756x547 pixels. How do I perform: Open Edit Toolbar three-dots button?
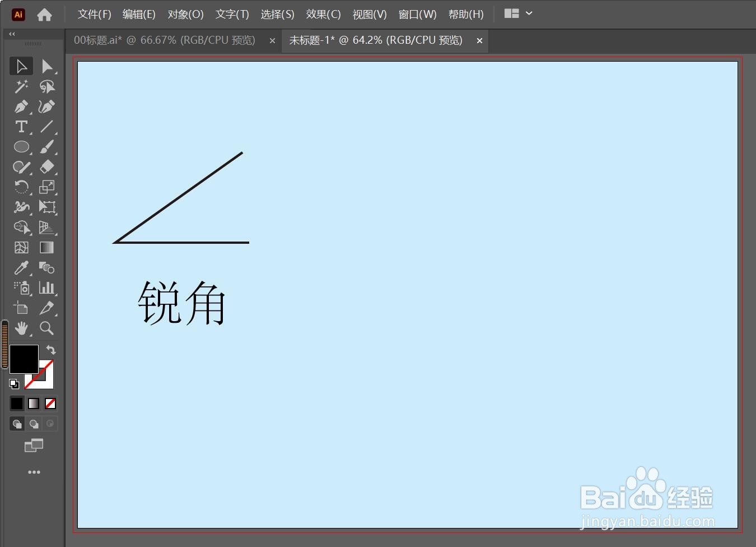34,472
